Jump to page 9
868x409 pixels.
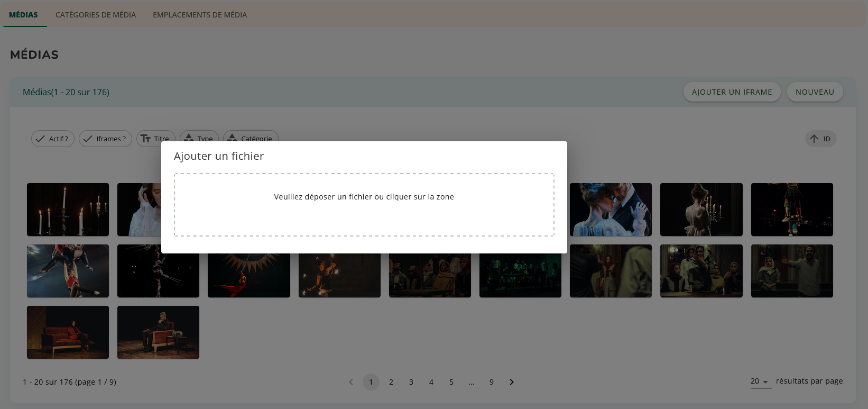(492, 382)
